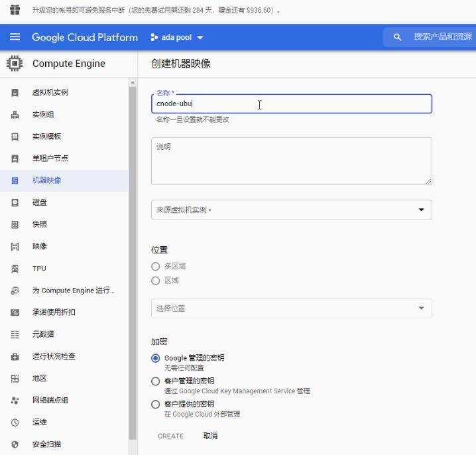
Task: Click the 名称 input field
Action: [x=292, y=103]
